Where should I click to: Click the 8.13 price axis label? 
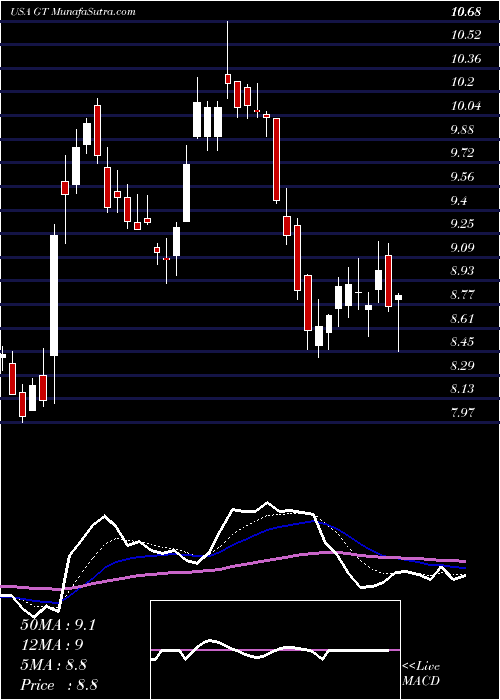pos(463,389)
